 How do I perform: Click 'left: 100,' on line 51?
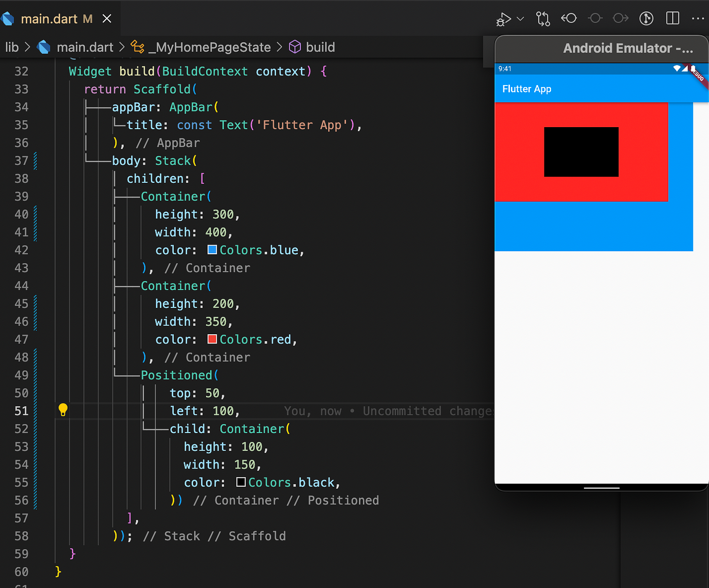click(205, 411)
